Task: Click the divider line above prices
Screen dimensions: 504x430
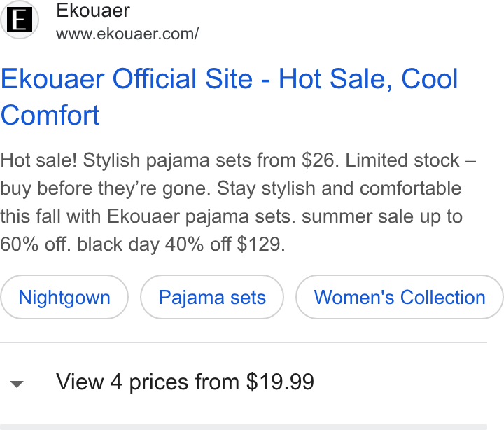Action: 244,342
